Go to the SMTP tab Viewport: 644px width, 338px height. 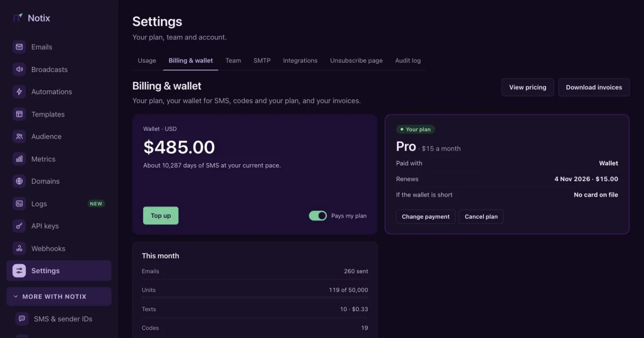(262, 60)
